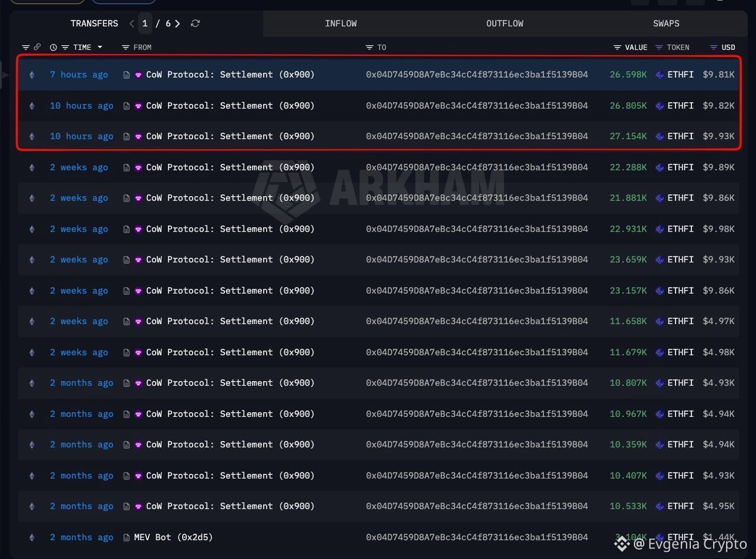This screenshot has width=756, height=559.
Task: Click the clock icon in the table header
Action: click(x=53, y=47)
